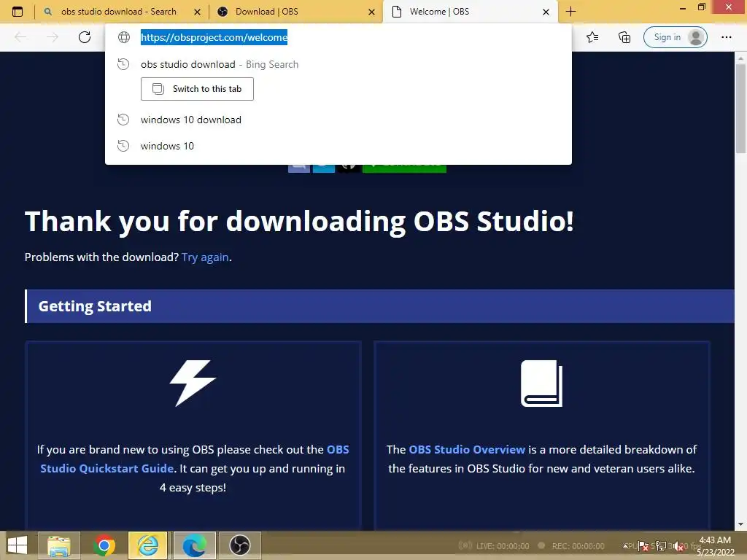
Task: Open OBS Studio from the taskbar
Action: pyautogui.click(x=239, y=545)
